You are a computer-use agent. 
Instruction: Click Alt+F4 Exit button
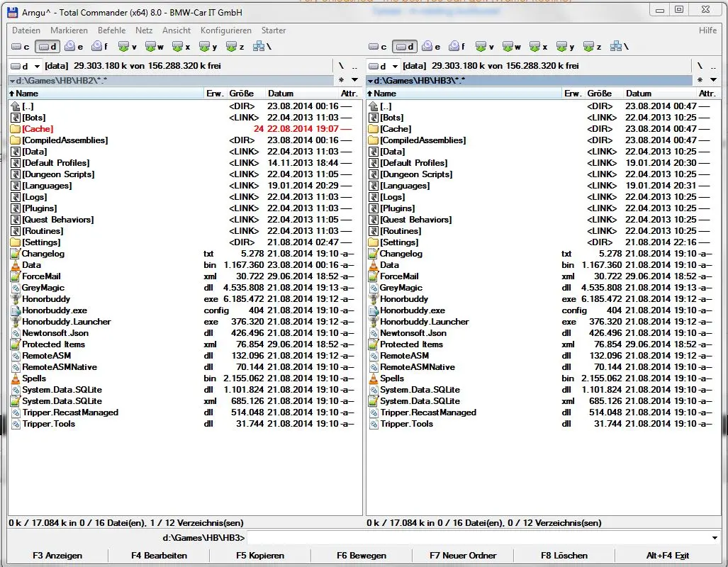click(668, 556)
